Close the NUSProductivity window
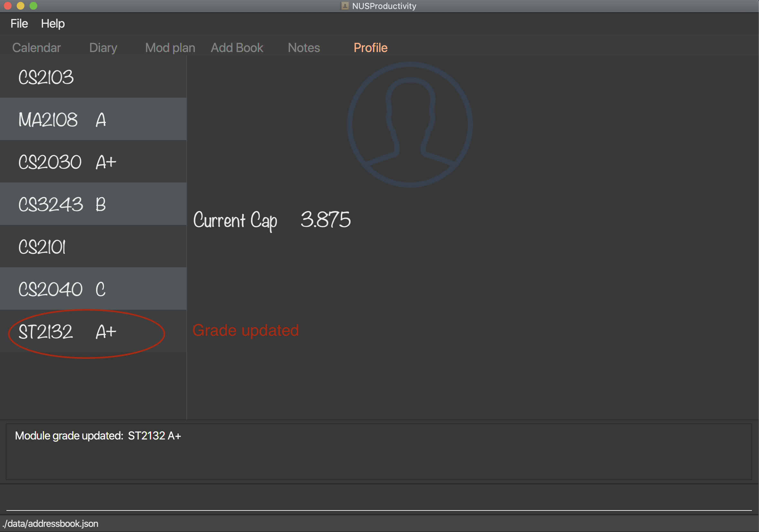Image resolution: width=759 pixels, height=532 pixels. tap(8, 6)
